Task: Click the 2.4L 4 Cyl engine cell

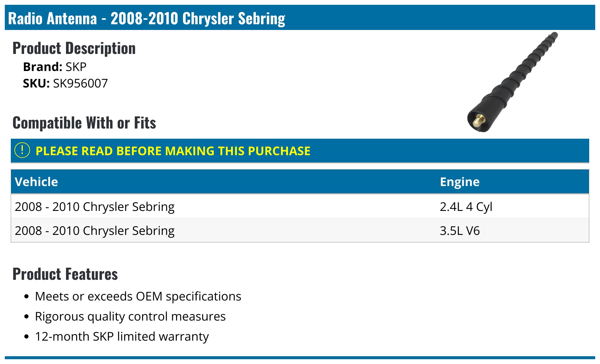Action: (466, 207)
